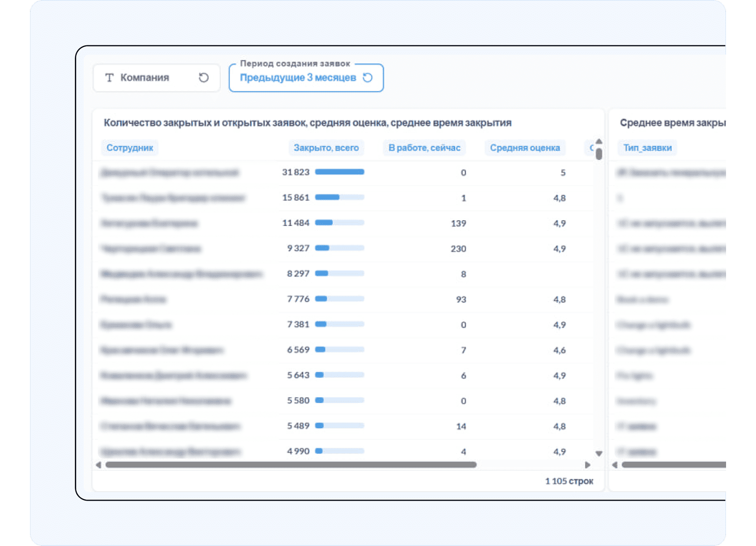The width and height of the screenshot is (756, 546).
Task: Click the table's scroll up arrow
Action: (599, 141)
